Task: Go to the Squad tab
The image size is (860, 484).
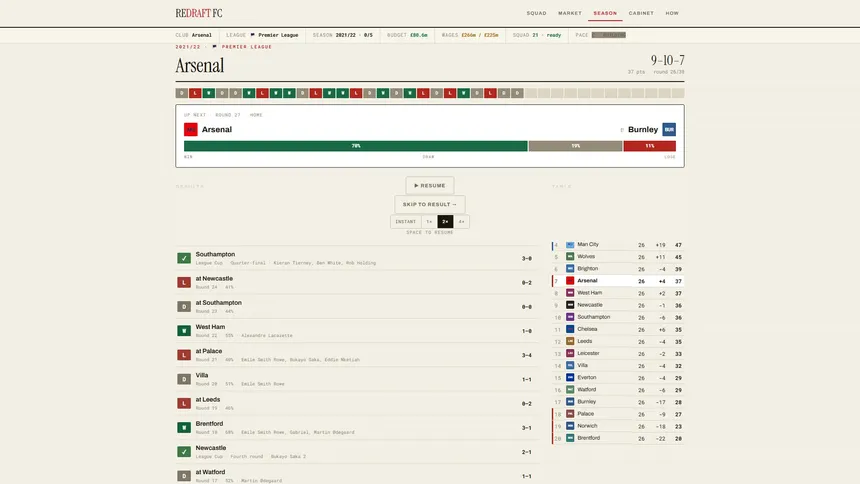Action: pos(536,13)
